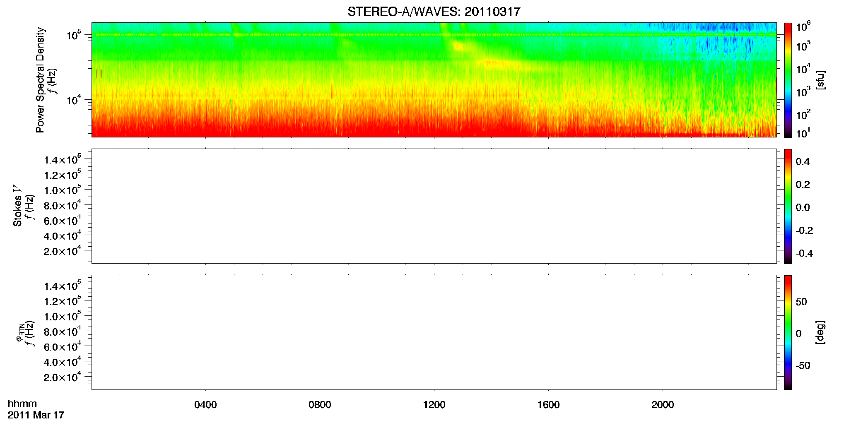The image size is (868, 447).
Task: Click the empty φ RTN plot panel
Action: tap(434, 332)
